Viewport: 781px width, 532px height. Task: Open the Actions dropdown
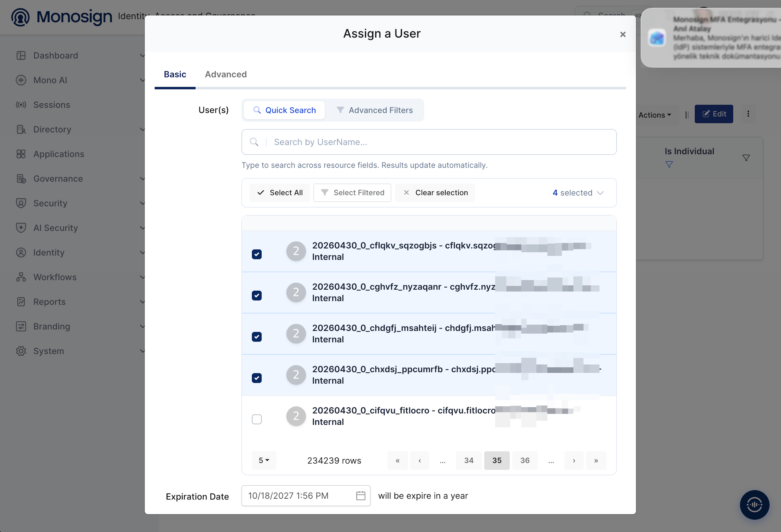pyautogui.click(x=655, y=115)
